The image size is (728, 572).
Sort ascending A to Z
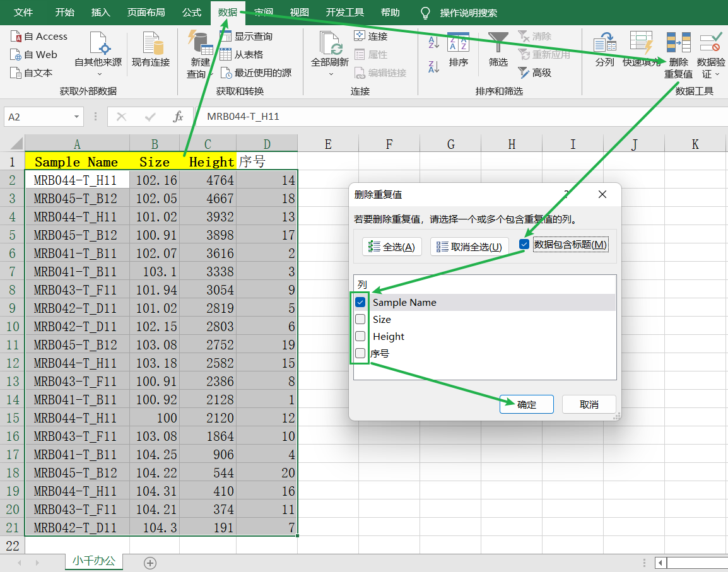pos(433,42)
